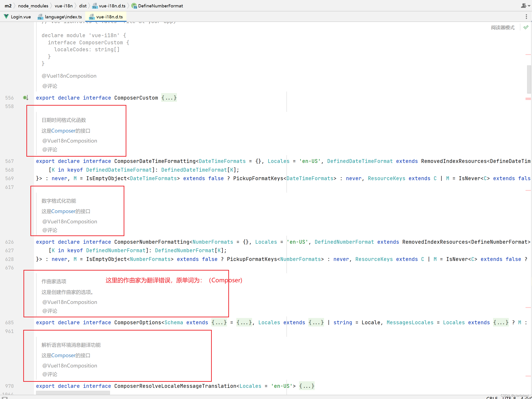The height and width of the screenshot is (399, 532).
Task: Open Composer link in date-time formatting doc
Action: coord(63,131)
